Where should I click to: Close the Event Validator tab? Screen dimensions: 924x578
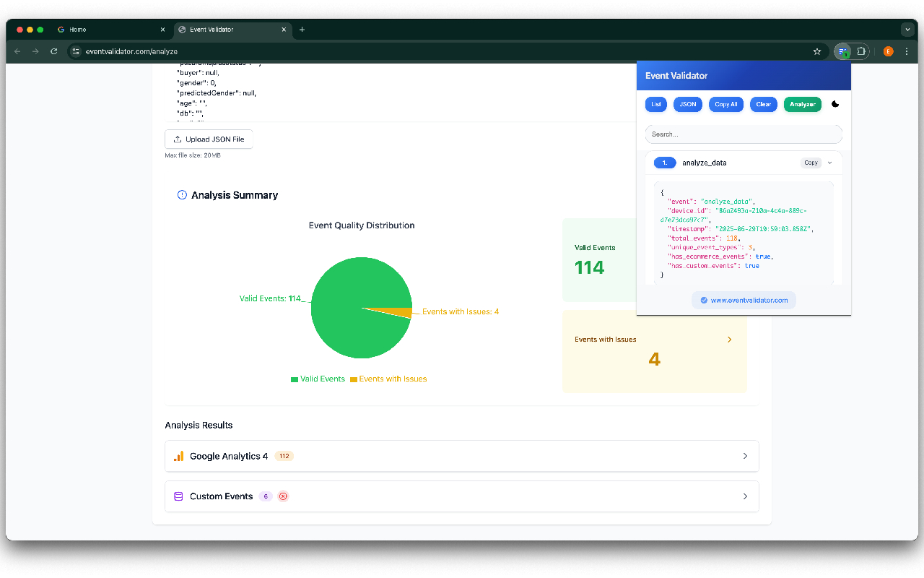click(x=284, y=30)
